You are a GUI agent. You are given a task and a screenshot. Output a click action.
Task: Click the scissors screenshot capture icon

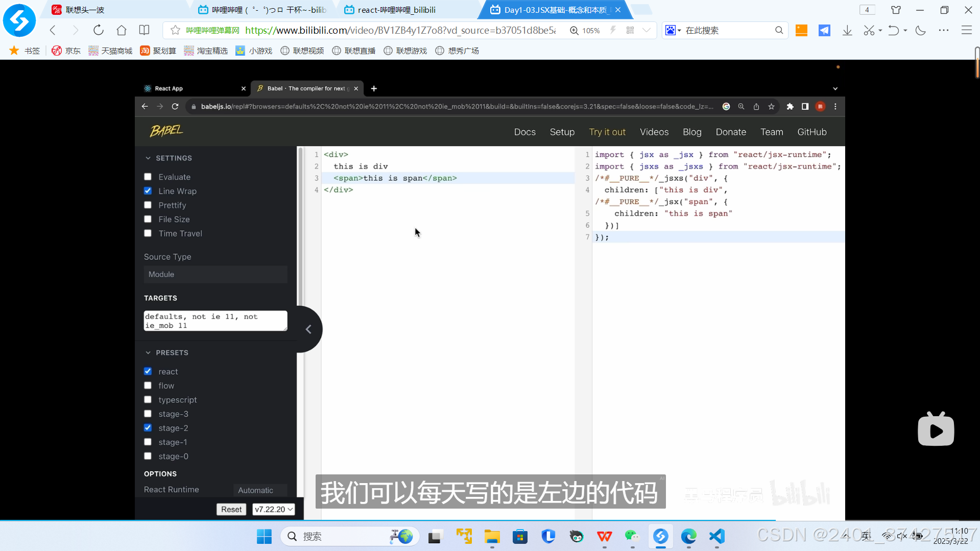(869, 30)
